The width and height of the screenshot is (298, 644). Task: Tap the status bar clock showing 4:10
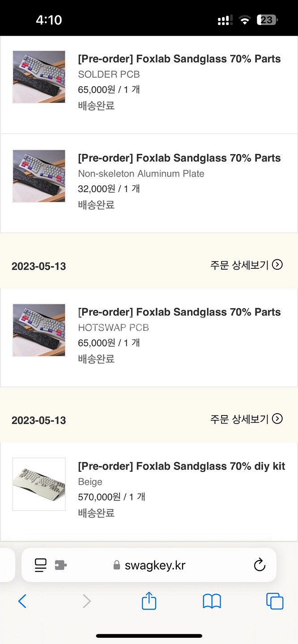click(49, 20)
